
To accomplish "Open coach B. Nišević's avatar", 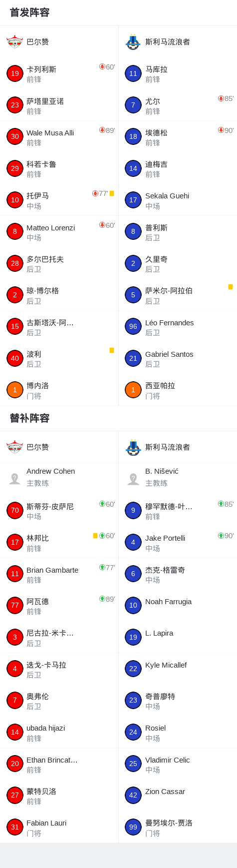I will (133, 478).
